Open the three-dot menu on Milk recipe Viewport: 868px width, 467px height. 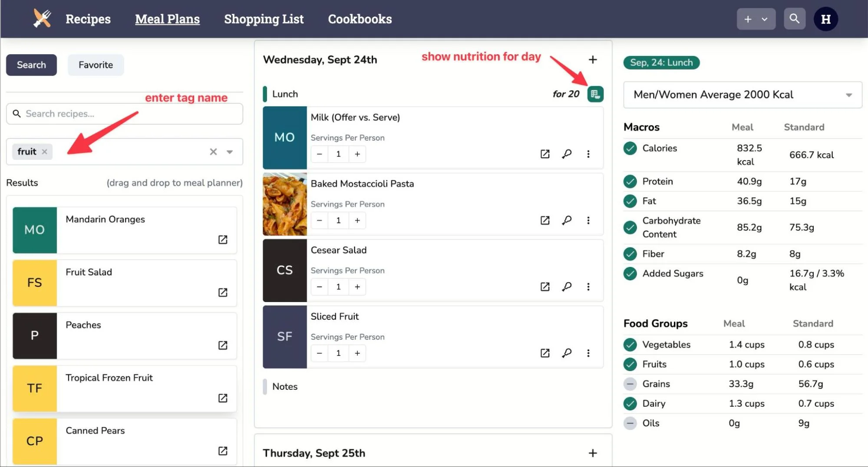tap(588, 154)
